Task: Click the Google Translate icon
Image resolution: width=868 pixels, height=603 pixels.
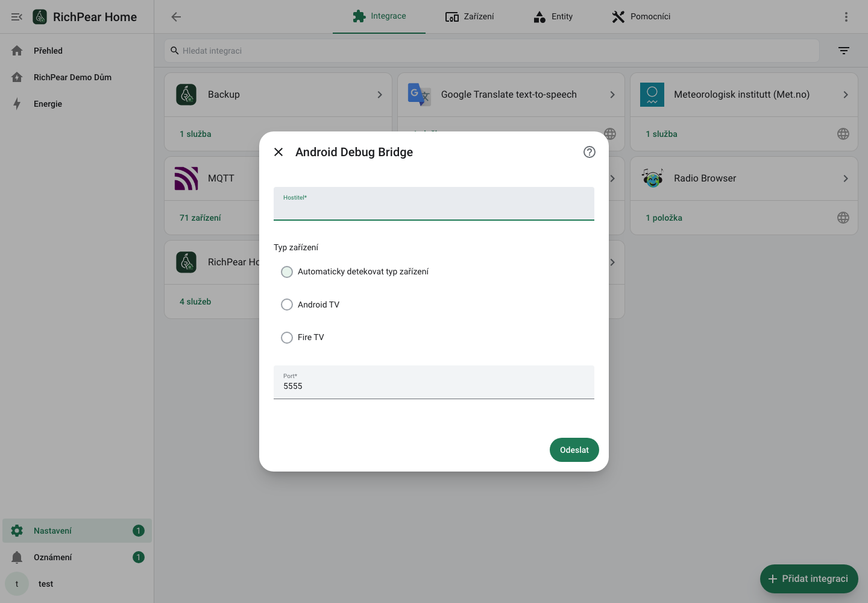Action: coord(419,95)
